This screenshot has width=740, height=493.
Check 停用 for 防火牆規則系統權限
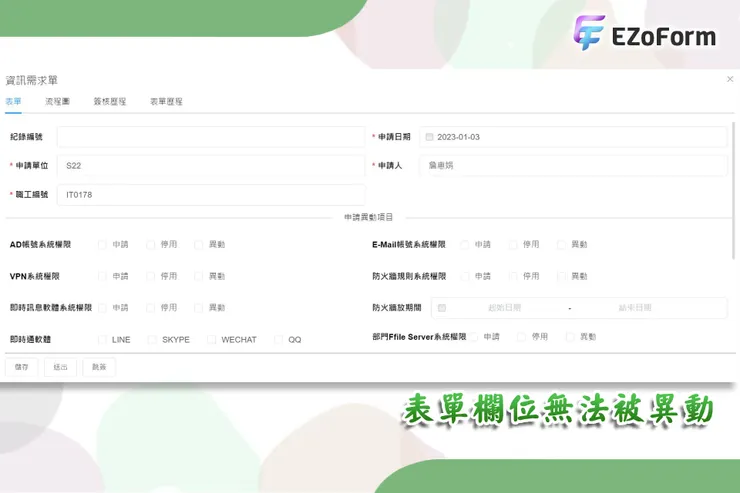click(513, 276)
